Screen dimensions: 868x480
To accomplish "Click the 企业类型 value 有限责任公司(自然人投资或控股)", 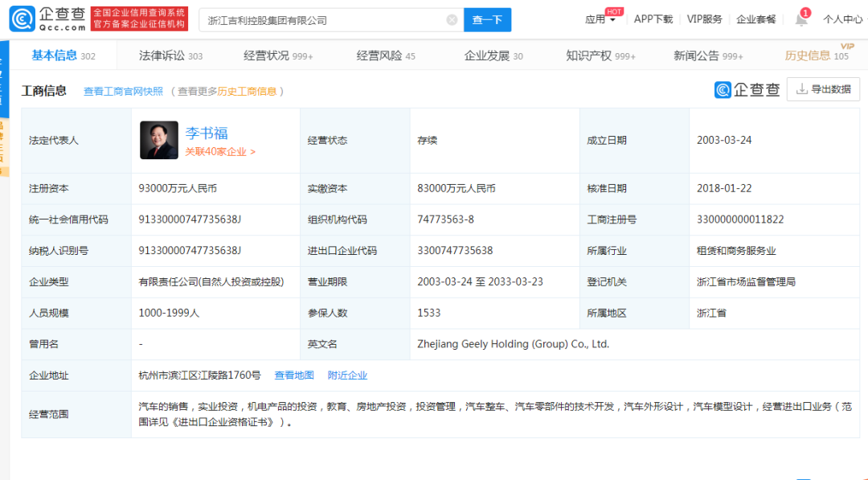I will click(211, 281).
